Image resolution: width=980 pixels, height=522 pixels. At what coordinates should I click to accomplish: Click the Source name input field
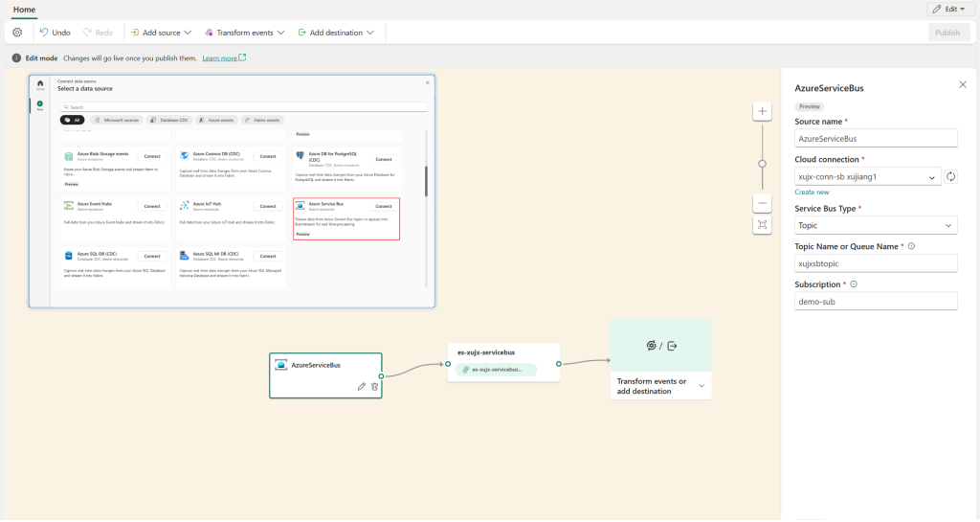point(876,139)
